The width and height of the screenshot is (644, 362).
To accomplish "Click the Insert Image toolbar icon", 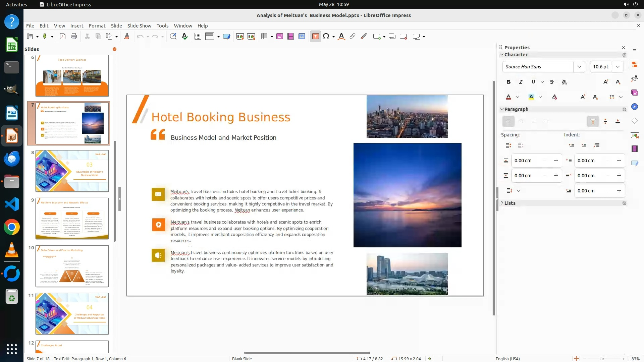I will (280, 37).
